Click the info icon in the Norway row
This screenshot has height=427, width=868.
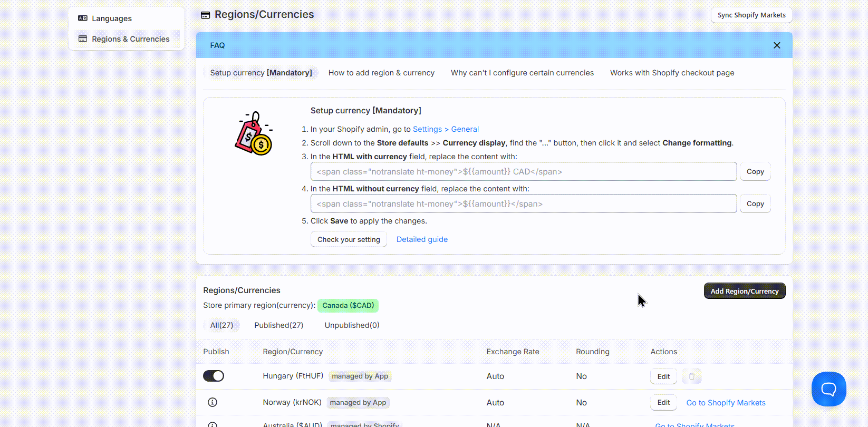213,402
